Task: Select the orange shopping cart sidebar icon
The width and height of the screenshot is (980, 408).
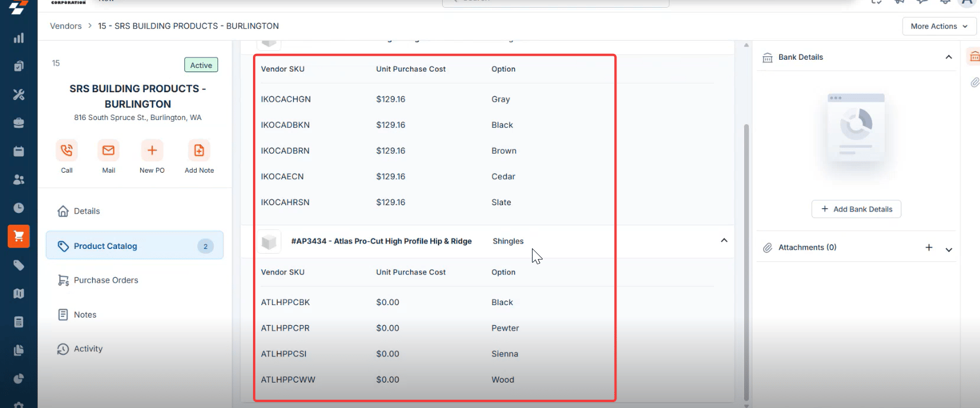Action: pyautogui.click(x=19, y=237)
